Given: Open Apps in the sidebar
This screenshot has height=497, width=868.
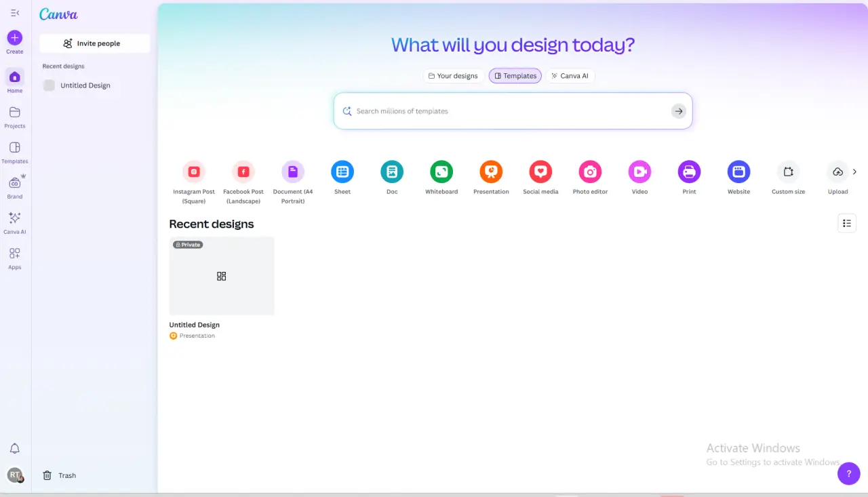Looking at the screenshot, I should click(x=15, y=257).
